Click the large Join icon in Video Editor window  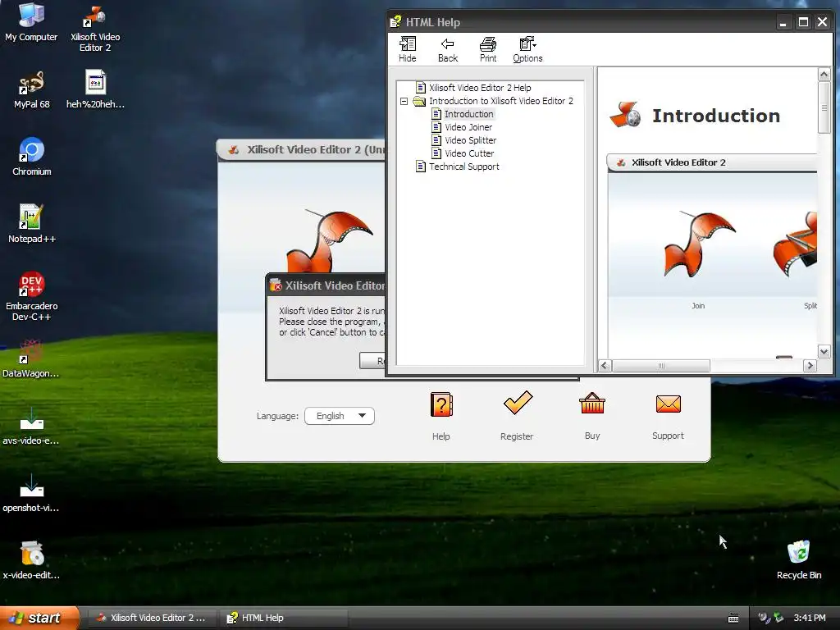click(x=330, y=241)
